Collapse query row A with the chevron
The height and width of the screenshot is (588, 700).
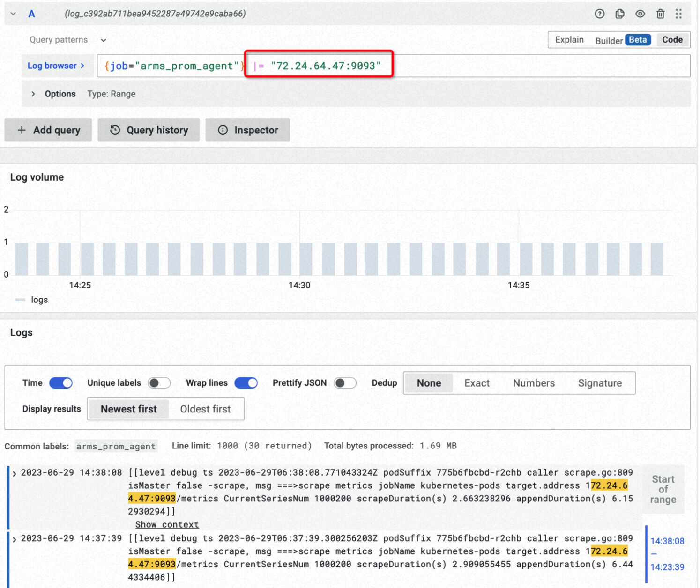coord(13,14)
